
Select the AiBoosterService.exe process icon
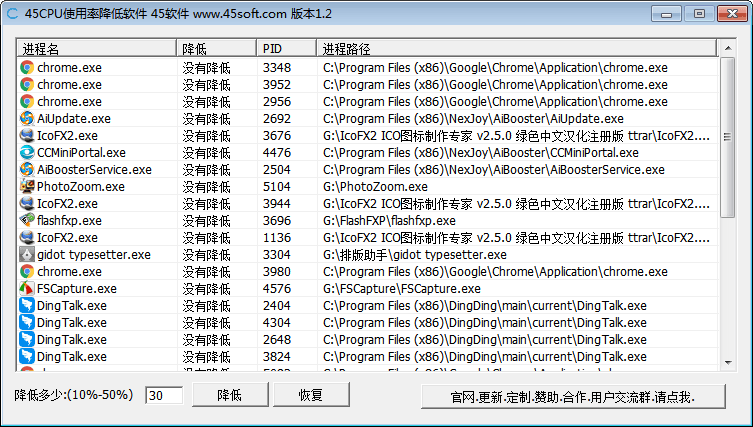(x=27, y=170)
